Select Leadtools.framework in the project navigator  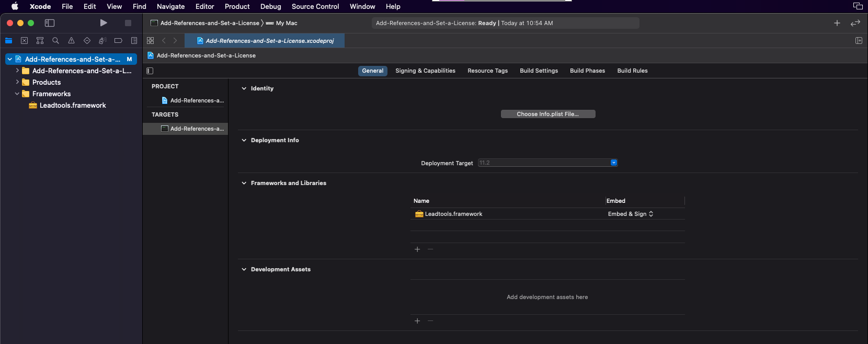coord(73,106)
